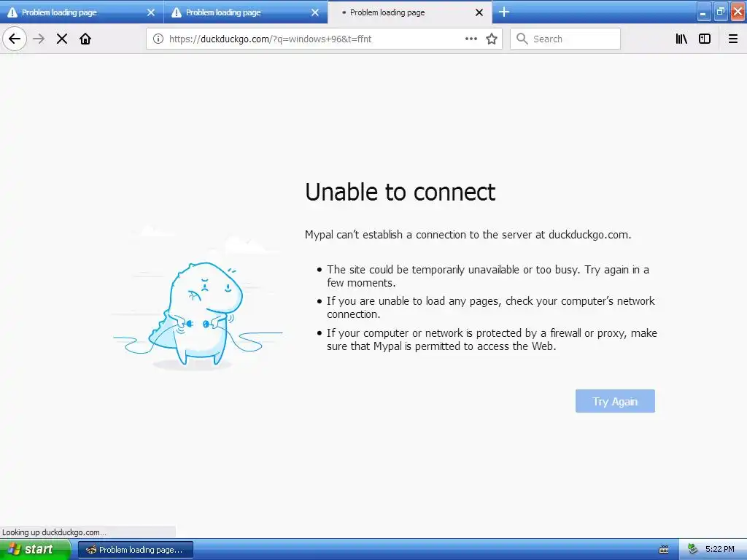747x560 pixels.
Task: Toggle the sidebar view
Action: (x=705, y=39)
